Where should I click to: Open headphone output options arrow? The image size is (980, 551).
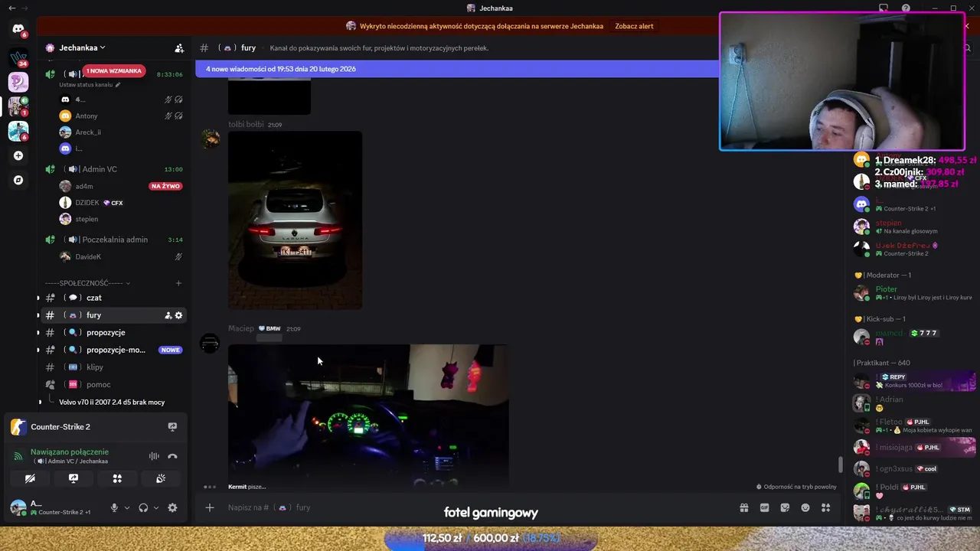coord(156,507)
